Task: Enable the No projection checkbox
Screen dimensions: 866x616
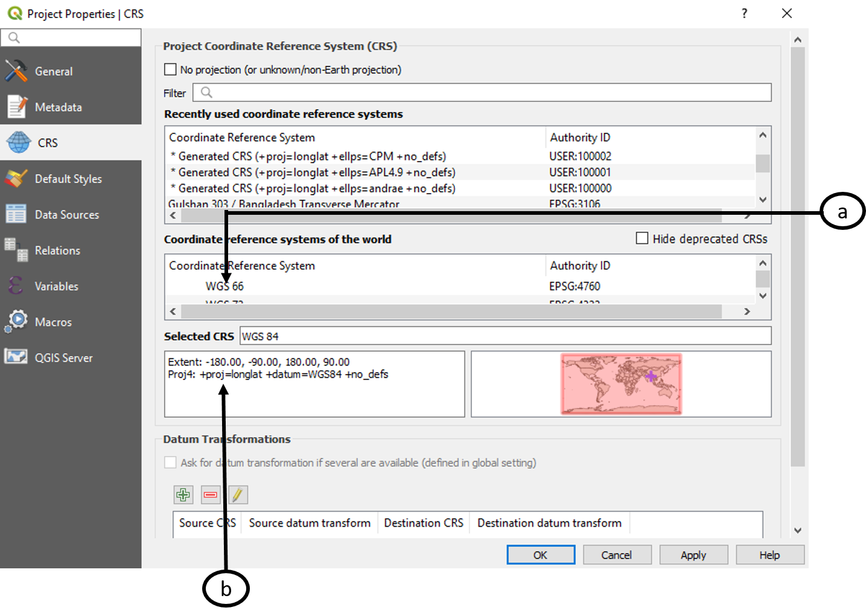Action: pyautogui.click(x=170, y=69)
